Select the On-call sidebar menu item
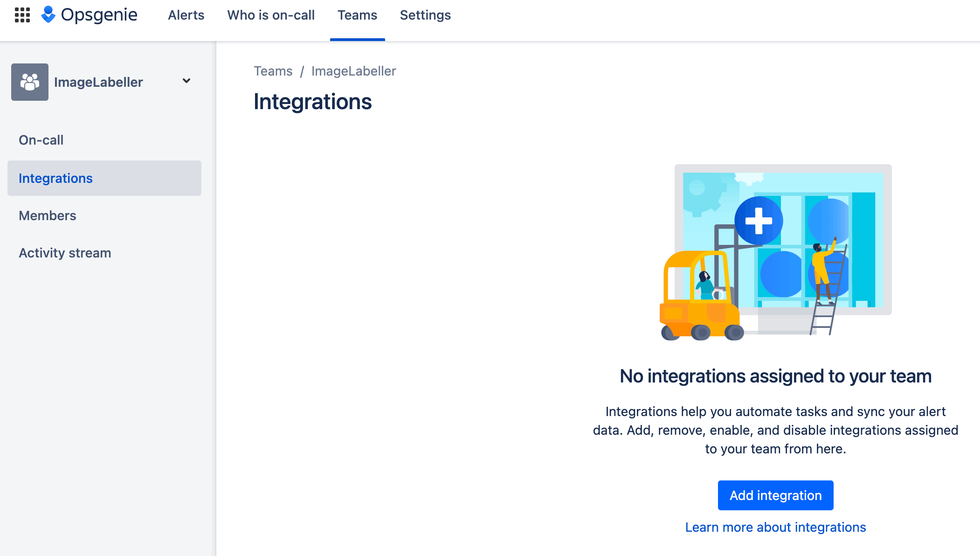Viewport: 980px width, 556px height. [42, 140]
